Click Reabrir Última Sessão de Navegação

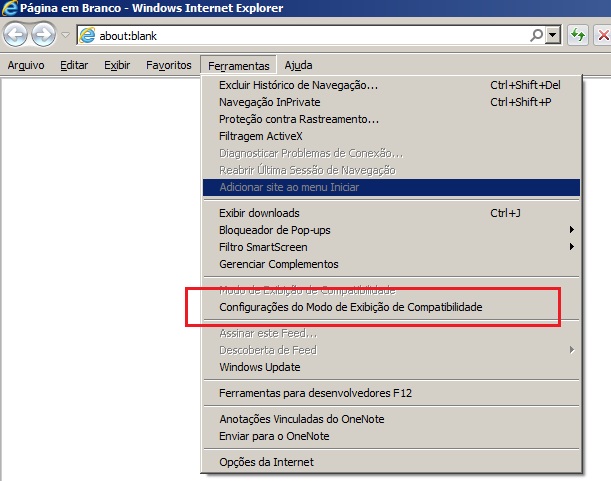tap(391, 170)
